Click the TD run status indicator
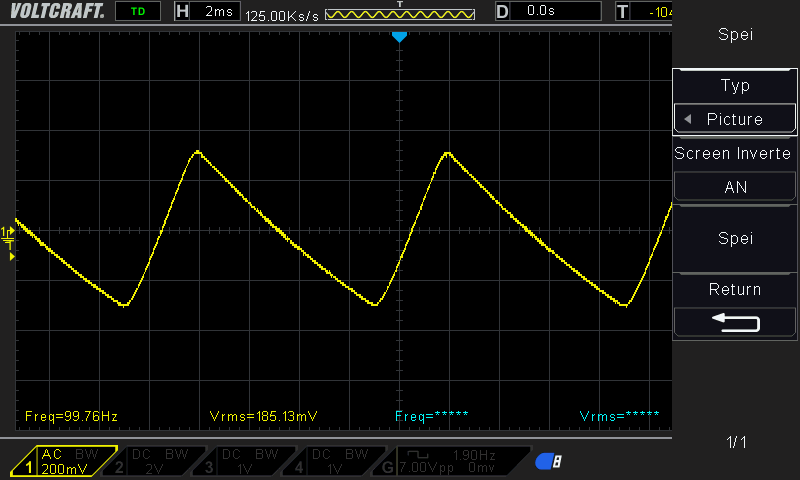 [138, 11]
